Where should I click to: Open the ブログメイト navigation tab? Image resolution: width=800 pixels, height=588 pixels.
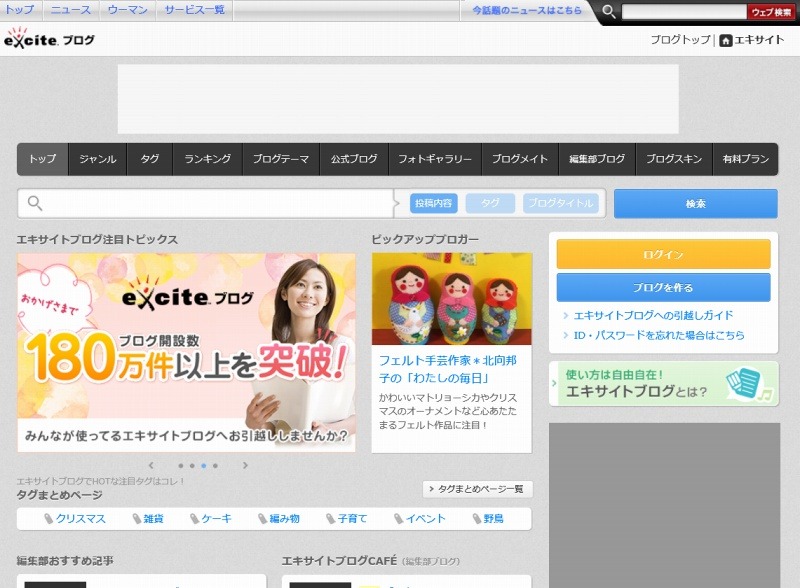[x=520, y=159]
